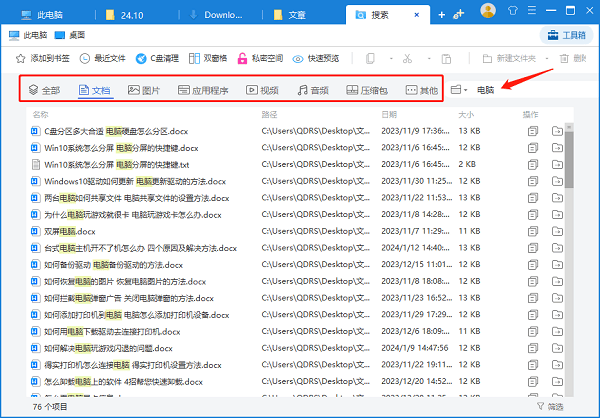Click 新建文件夹 new folder button
Screen dimensions: 600x418
509,59
